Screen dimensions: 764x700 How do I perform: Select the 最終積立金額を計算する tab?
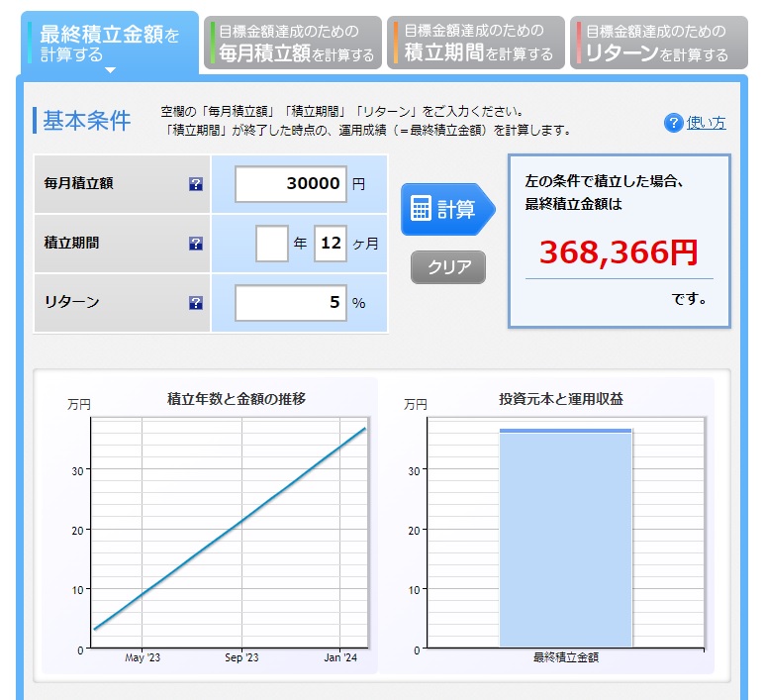pyautogui.click(x=109, y=44)
